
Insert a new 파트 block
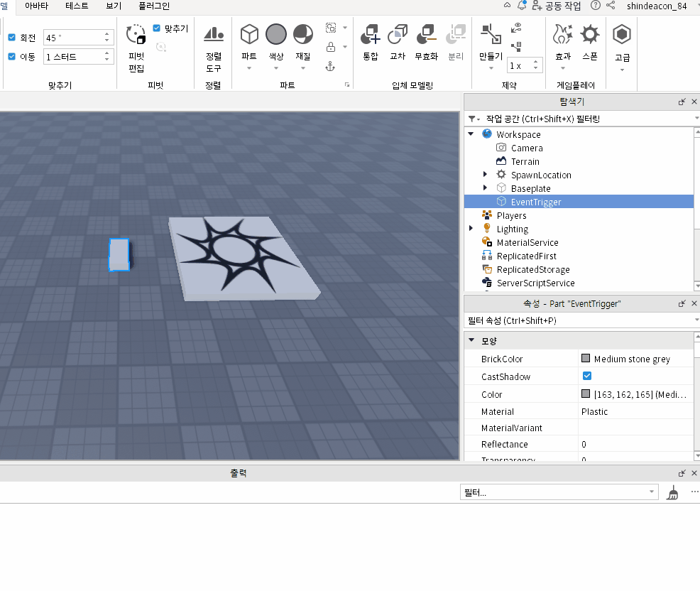click(249, 35)
